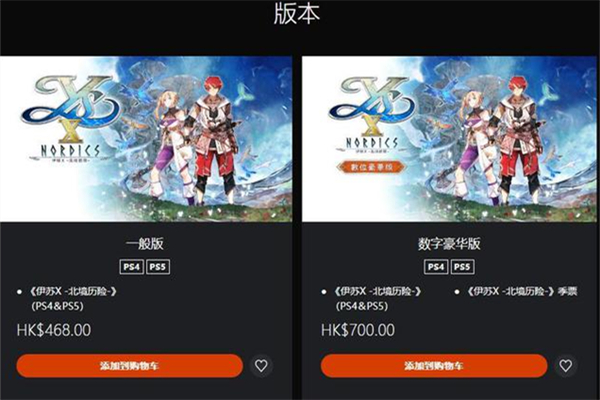This screenshot has width=600, height=400.
Task: Add HK$700.00 deluxe edition to cart
Action: tap(434, 366)
